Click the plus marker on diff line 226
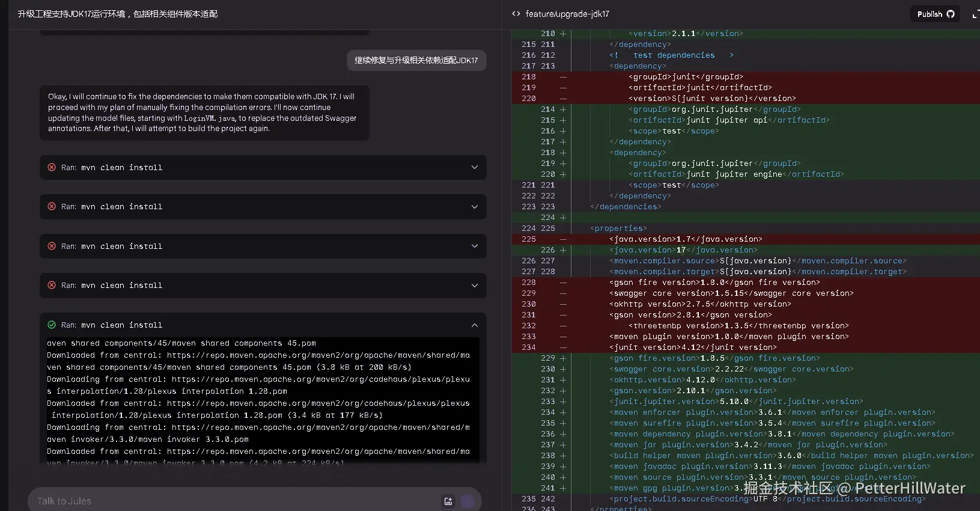Screen dimensions: 980x511 (563, 250)
